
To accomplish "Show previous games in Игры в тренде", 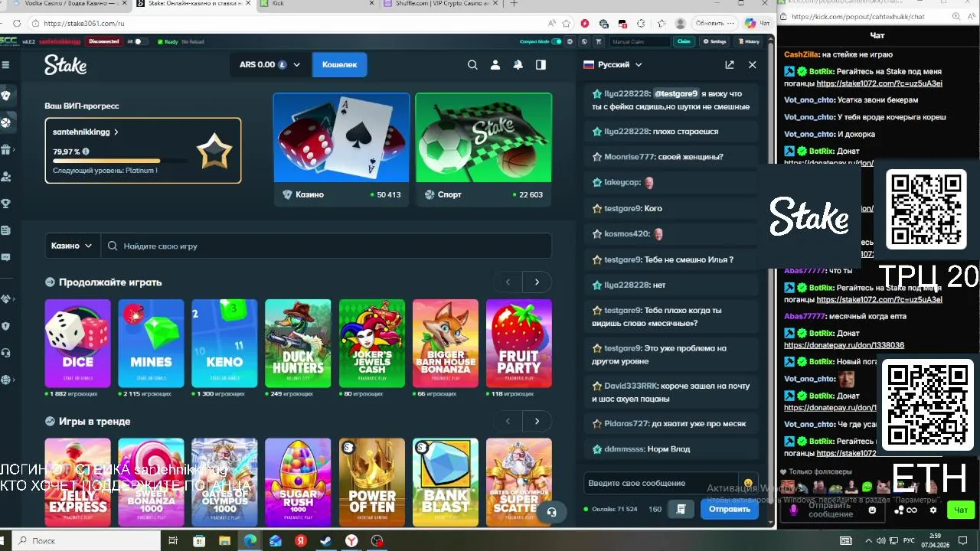I will (508, 421).
